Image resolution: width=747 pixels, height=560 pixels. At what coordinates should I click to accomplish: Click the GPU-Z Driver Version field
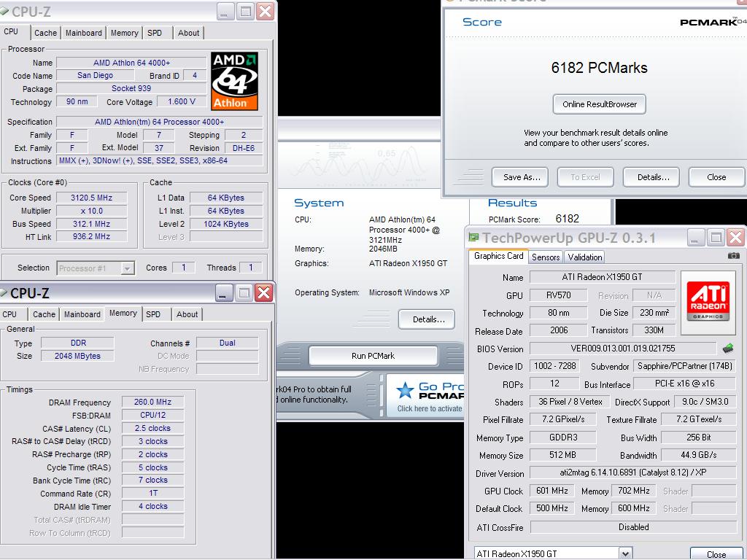click(633, 472)
